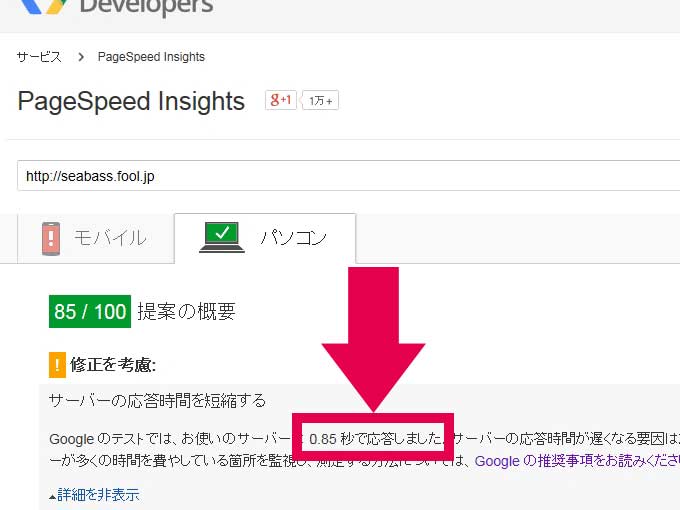Click the 1万+ share count bubble
Screen dimensions: 680x510
pos(320,101)
